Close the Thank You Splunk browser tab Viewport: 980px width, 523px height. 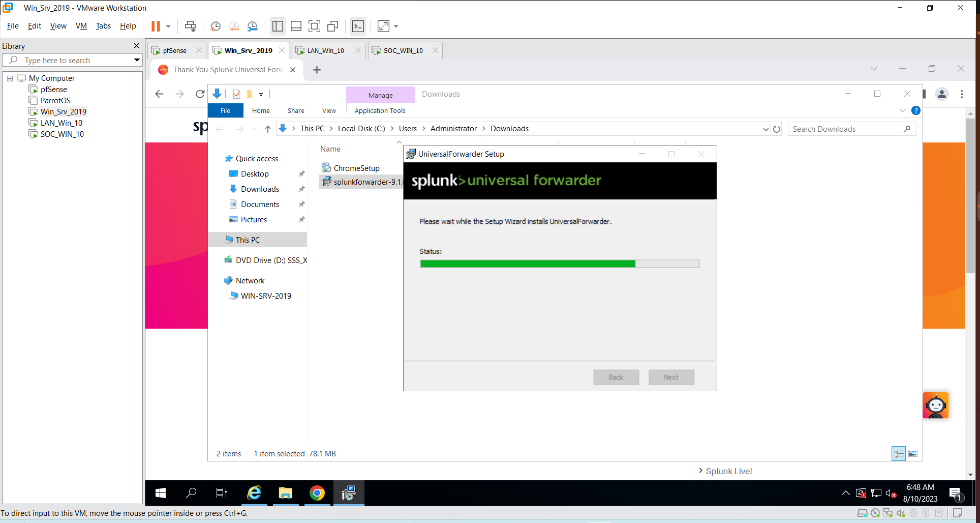coord(293,70)
